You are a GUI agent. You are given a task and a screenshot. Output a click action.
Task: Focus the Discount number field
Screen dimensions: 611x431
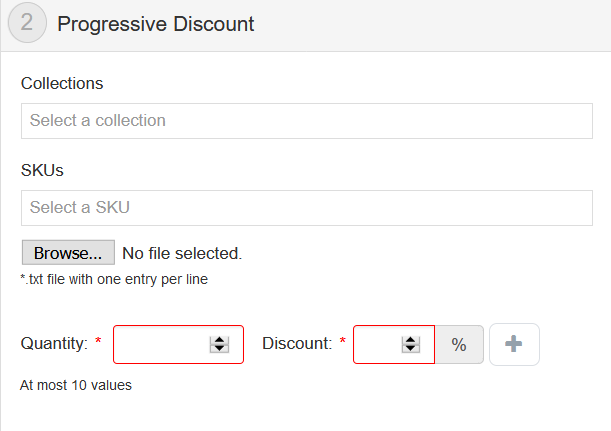(x=380, y=345)
